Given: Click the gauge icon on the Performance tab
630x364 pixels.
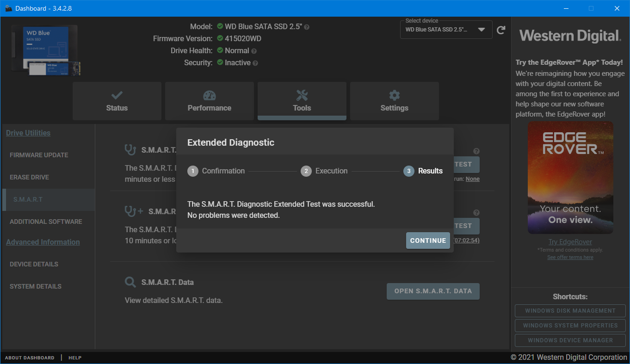Looking at the screenshot, I should 209,96.
